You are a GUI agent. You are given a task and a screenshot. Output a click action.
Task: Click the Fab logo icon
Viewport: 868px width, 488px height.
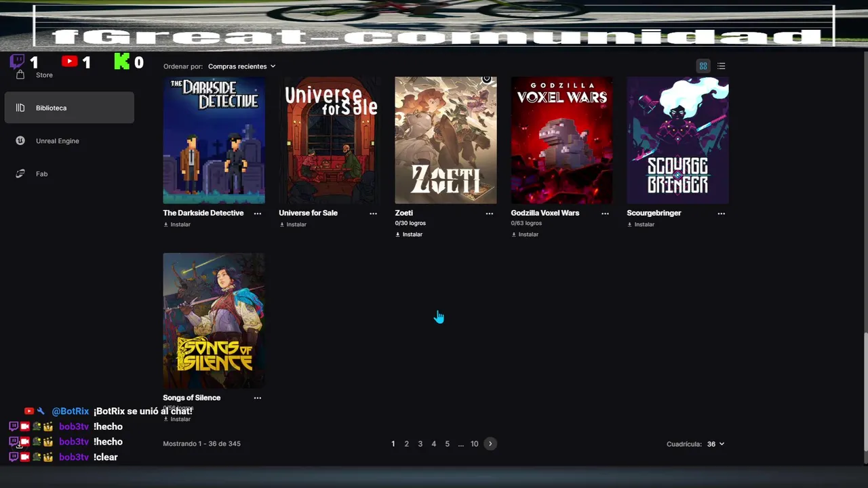(20, 174)
